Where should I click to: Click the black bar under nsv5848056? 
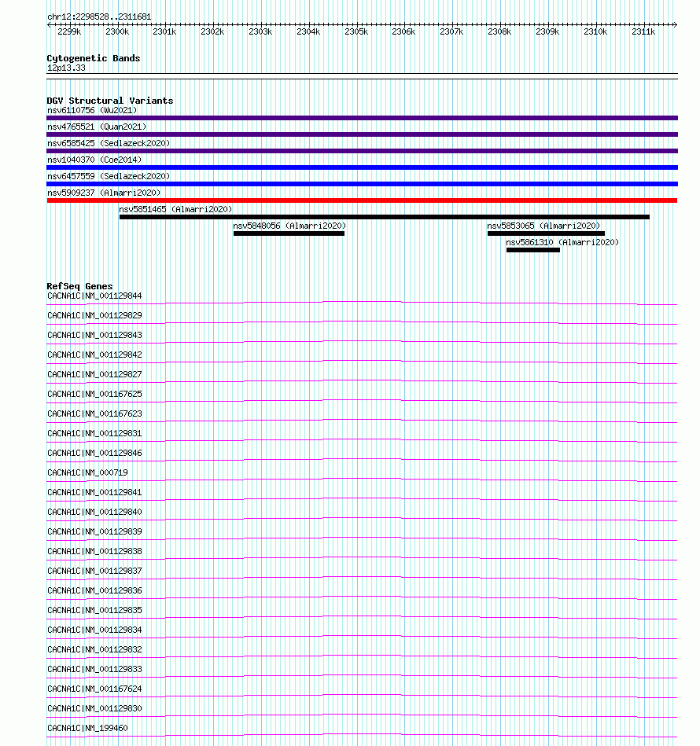[289, 233]
